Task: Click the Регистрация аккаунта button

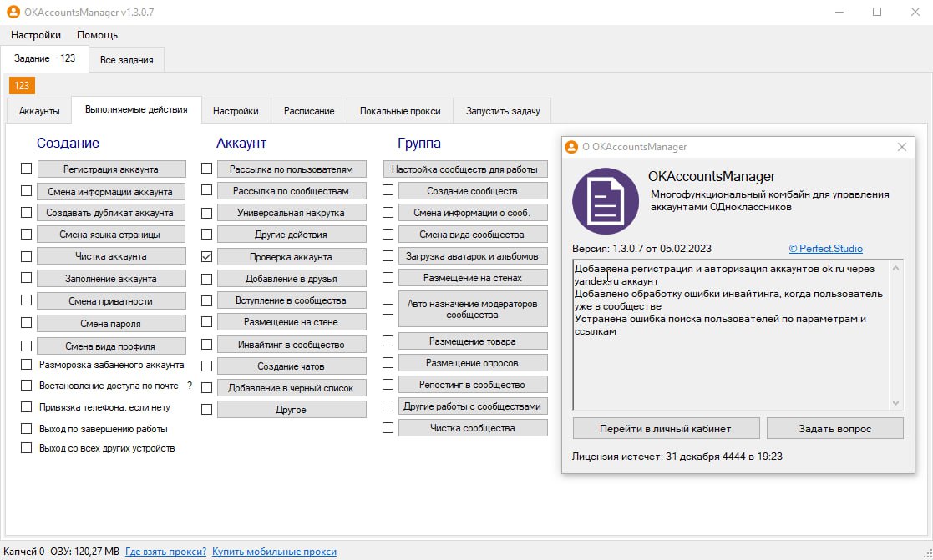Action: [111, 169]
